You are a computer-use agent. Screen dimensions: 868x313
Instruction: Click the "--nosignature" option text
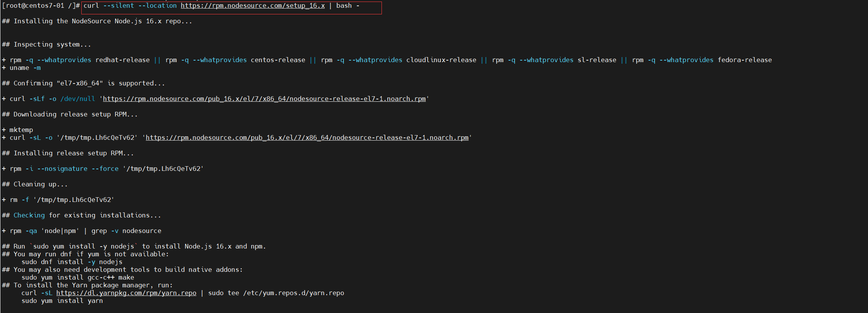click(x=62, y=169)
